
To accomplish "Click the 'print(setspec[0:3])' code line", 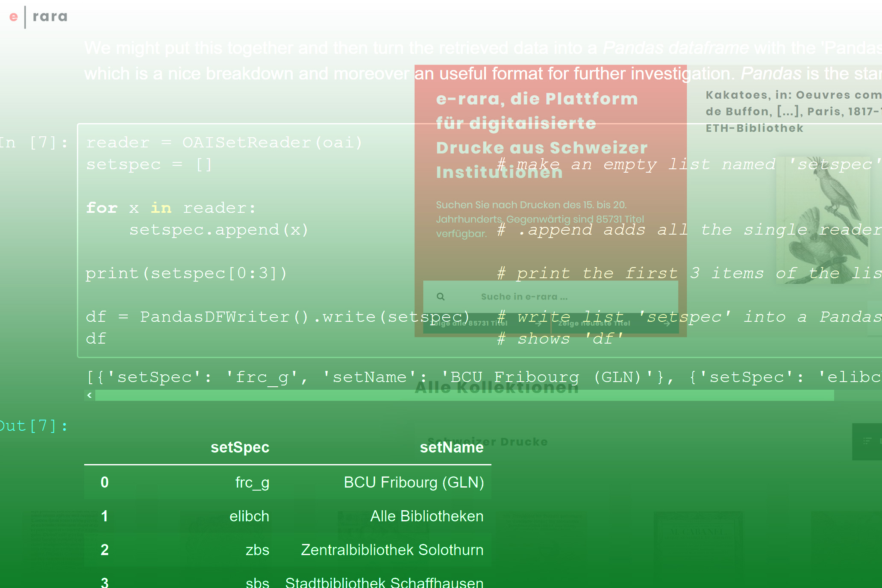I will point(186,273).
